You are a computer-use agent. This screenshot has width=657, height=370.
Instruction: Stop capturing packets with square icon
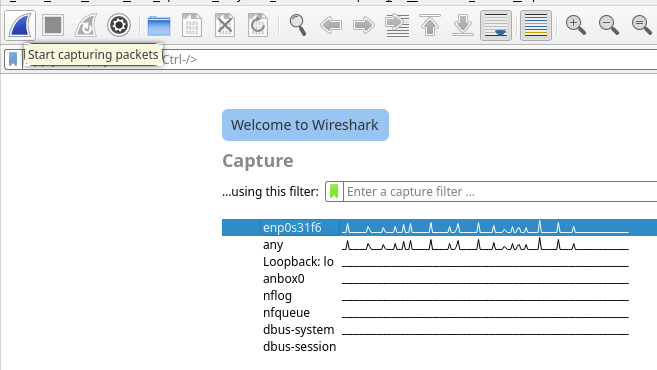53,25
